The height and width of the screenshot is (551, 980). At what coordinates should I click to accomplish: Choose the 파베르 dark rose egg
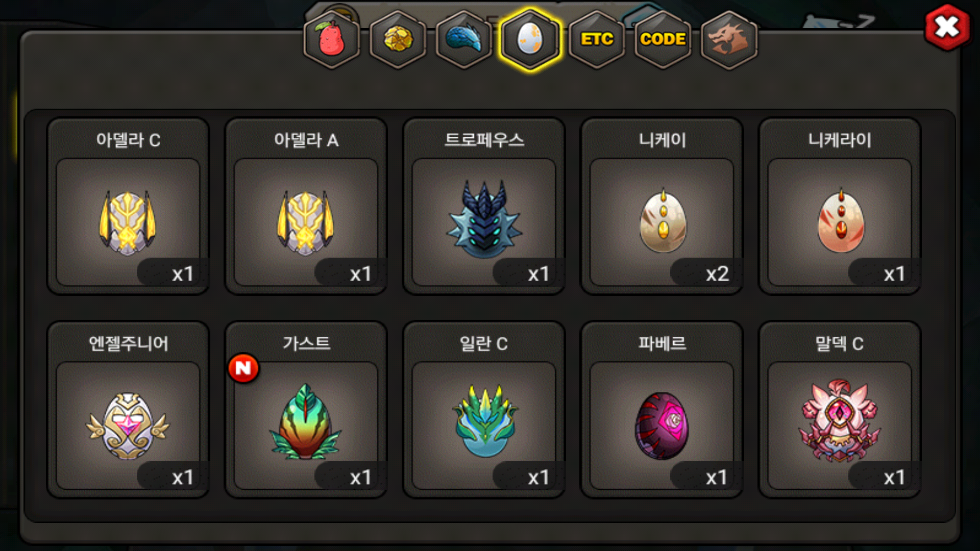(x=662, y=410)
